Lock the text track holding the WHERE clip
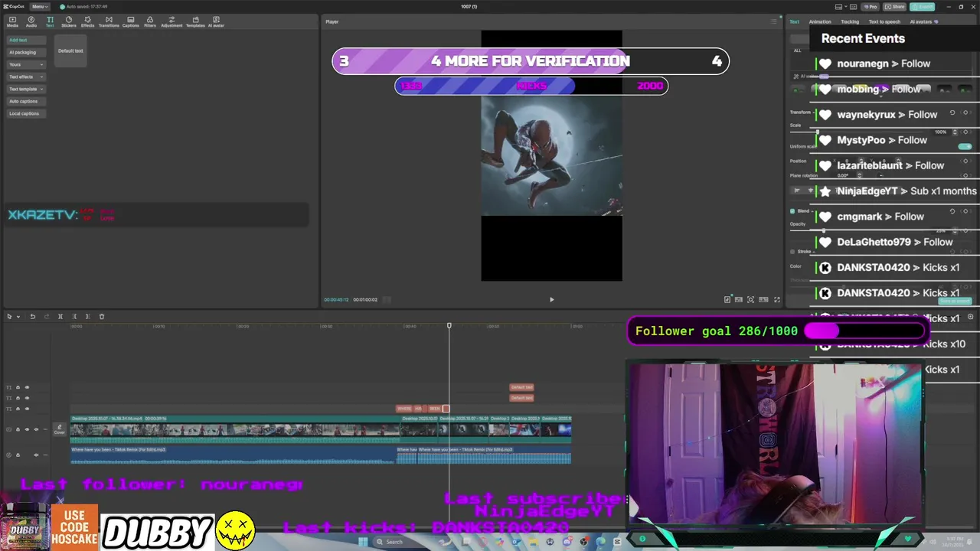 [x=18, y=409]
